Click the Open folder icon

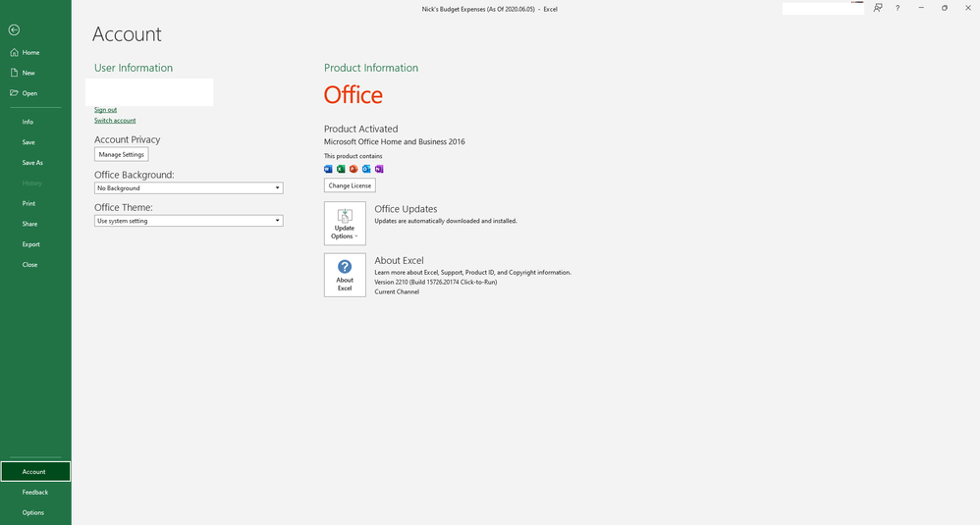pyautogui.click(x=15, y=93)
